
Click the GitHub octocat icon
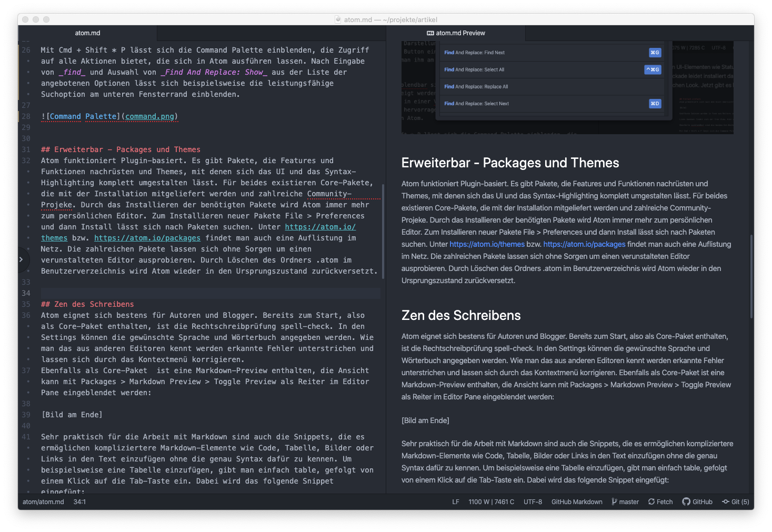pyautogui.click(x=686, y=502)
